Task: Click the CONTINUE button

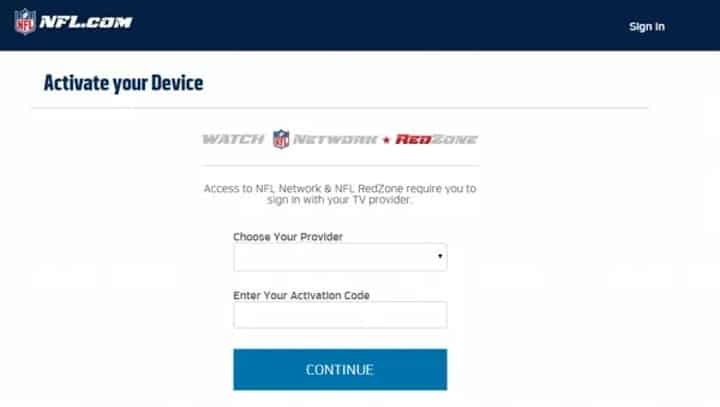Action: [340, 369]
